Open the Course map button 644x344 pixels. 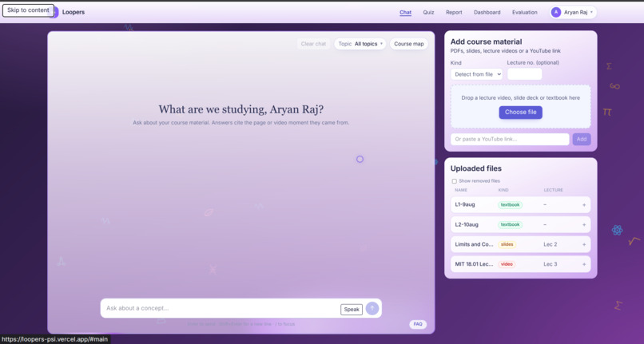pyautogui.click(x=408, y=44)
